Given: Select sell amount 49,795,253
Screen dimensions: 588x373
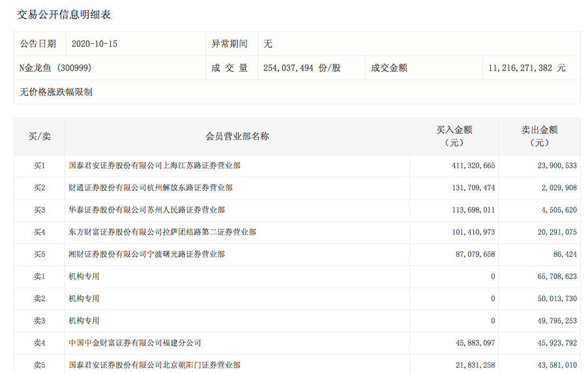Looking at the screenshot, I should [x=557, y=320].
